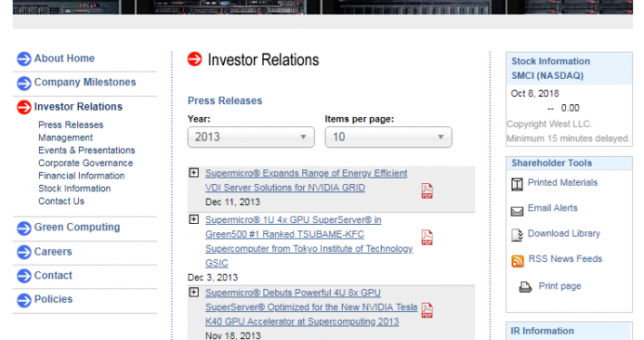The width and height of the screenshot is (644, 340).
Task: Go to Green Computing section
Action: click(x=77, y=227)
